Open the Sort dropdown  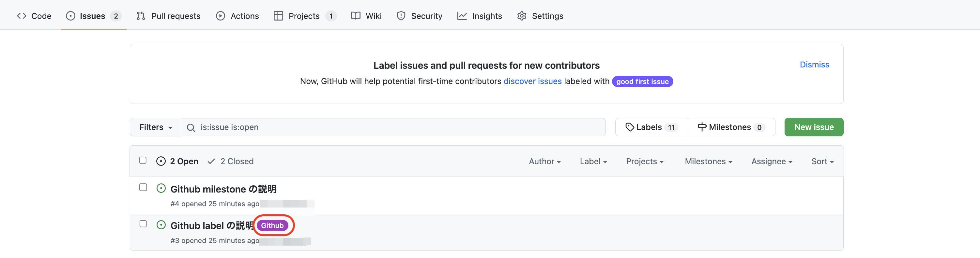[822, 162]
